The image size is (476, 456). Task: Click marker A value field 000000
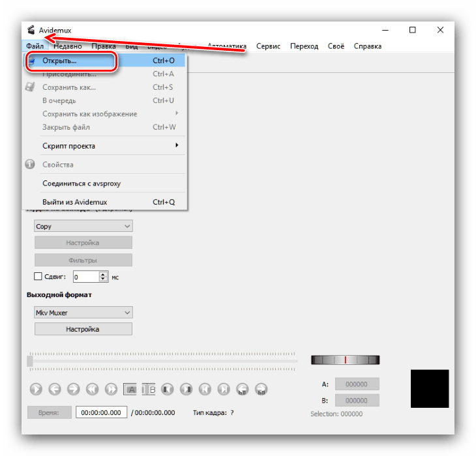pos(357,384)
